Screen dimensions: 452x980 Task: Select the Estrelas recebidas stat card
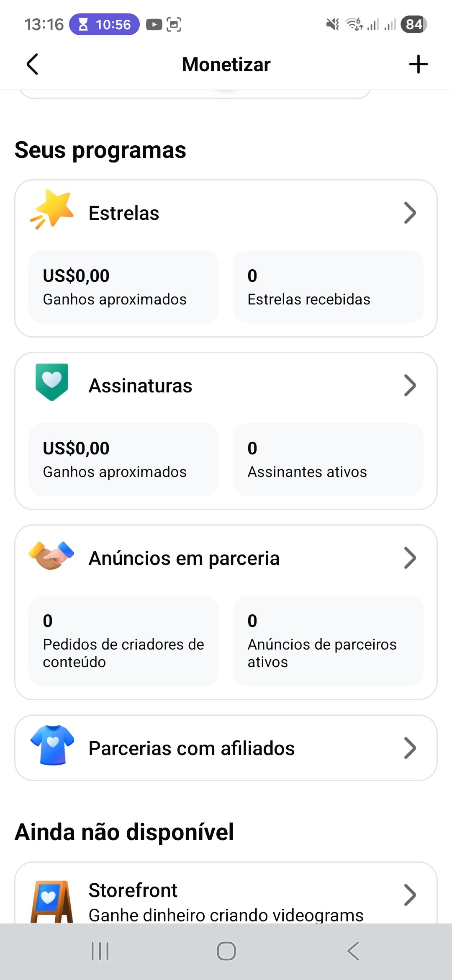[328, 287]
